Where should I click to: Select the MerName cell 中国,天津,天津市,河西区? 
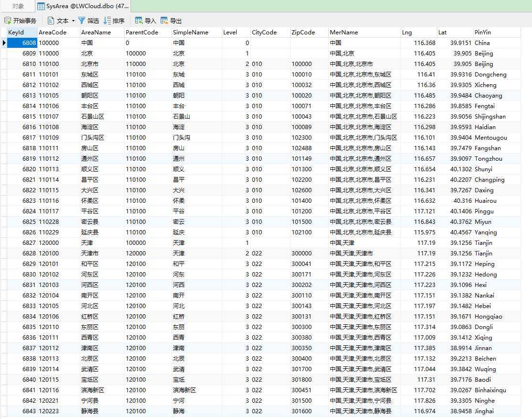364,285
